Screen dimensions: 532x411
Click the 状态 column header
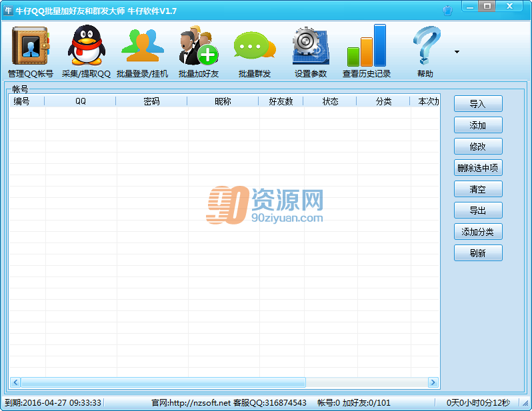[x=330, y=101]
